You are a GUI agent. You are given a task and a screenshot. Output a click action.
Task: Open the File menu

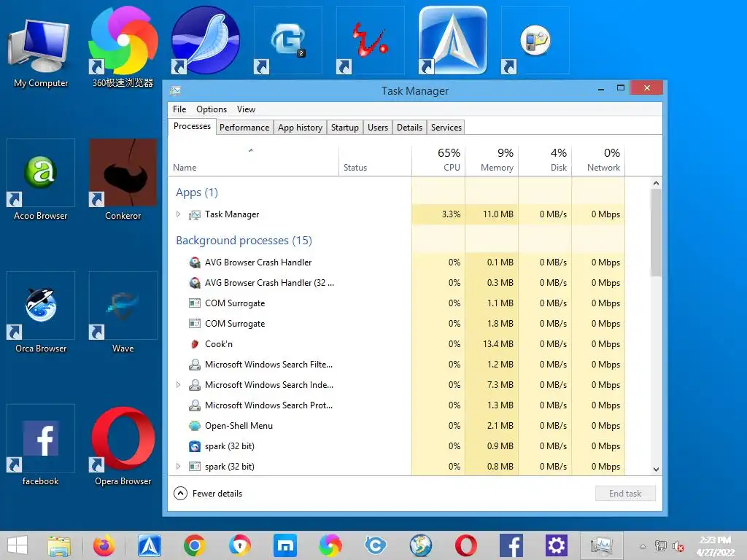pos(179,109)
